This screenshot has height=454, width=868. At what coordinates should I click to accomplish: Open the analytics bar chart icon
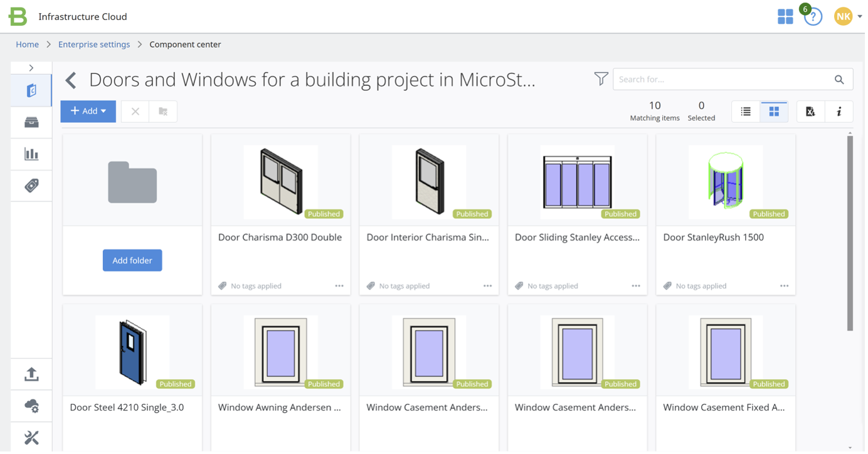[31, 154]
